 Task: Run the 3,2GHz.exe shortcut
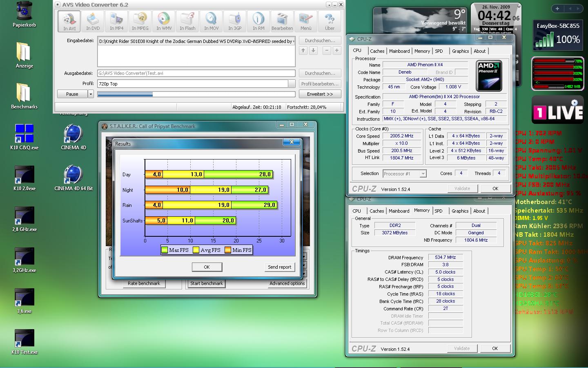pos(24,260)
